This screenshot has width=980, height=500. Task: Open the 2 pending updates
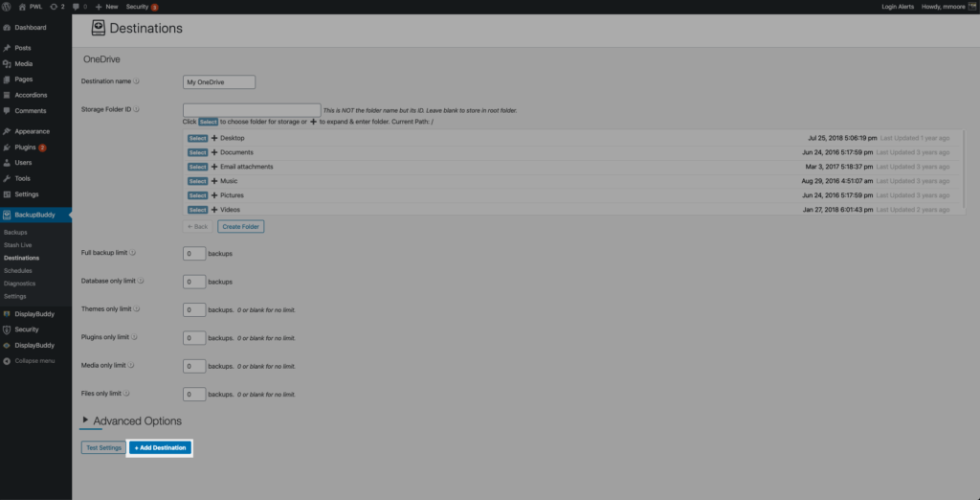[56, 7]
